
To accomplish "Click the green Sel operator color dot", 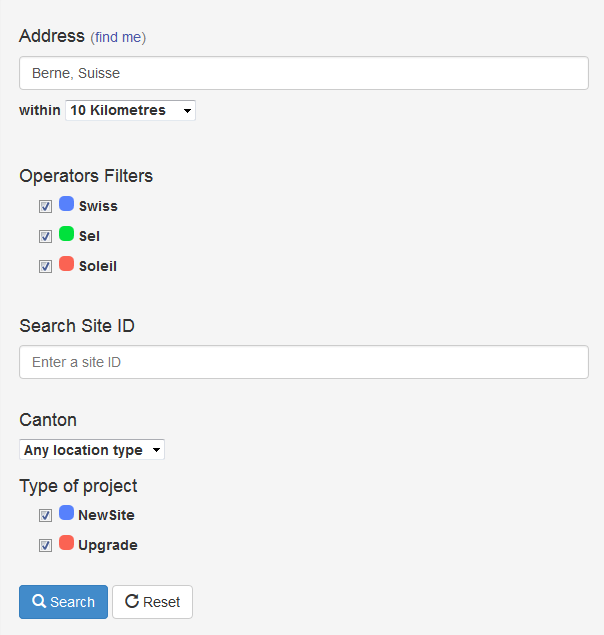I will coord(67,234).
